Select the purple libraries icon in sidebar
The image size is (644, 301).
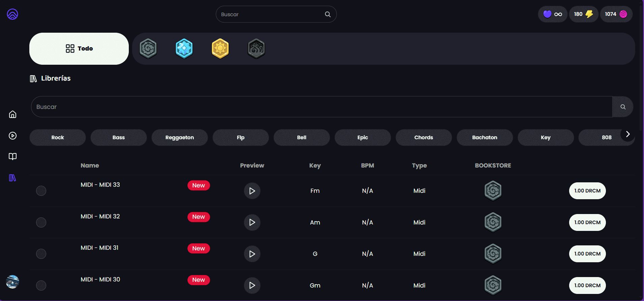point(12,178)
